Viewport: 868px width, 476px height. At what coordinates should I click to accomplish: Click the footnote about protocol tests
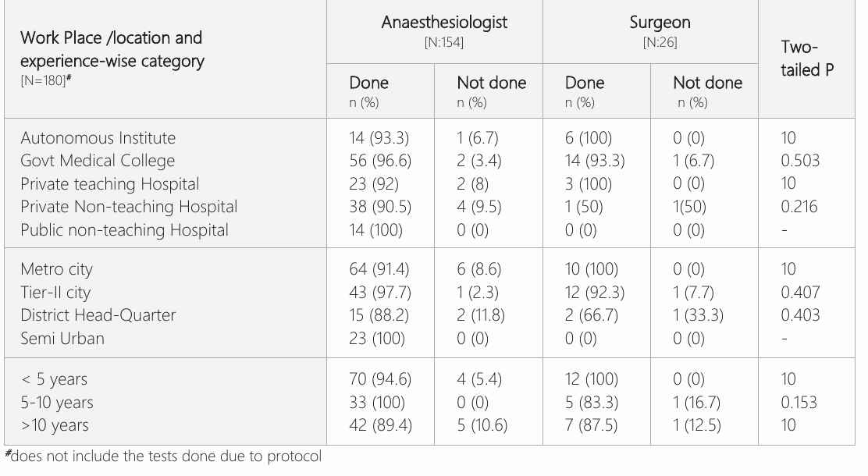(163, 456)
